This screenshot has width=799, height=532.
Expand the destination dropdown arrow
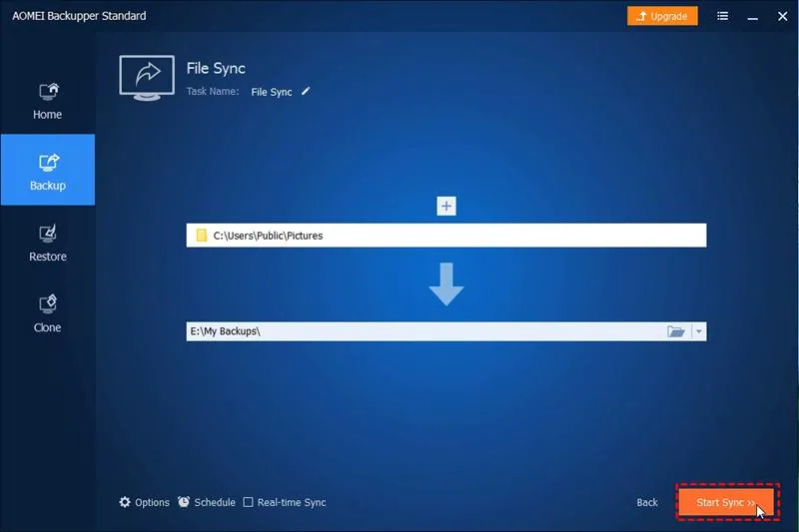click(698, 331)
